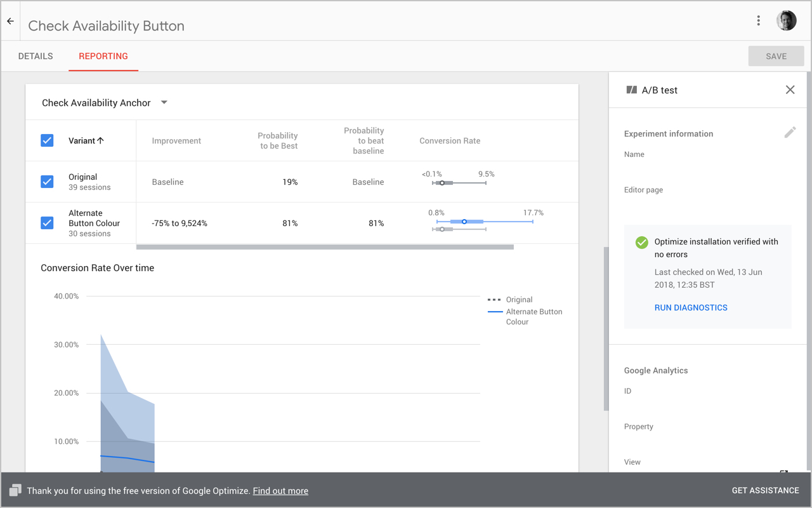Open the three-dot more options menu
The width and height of the screenshot is (812, 508).
click(758, 20)
